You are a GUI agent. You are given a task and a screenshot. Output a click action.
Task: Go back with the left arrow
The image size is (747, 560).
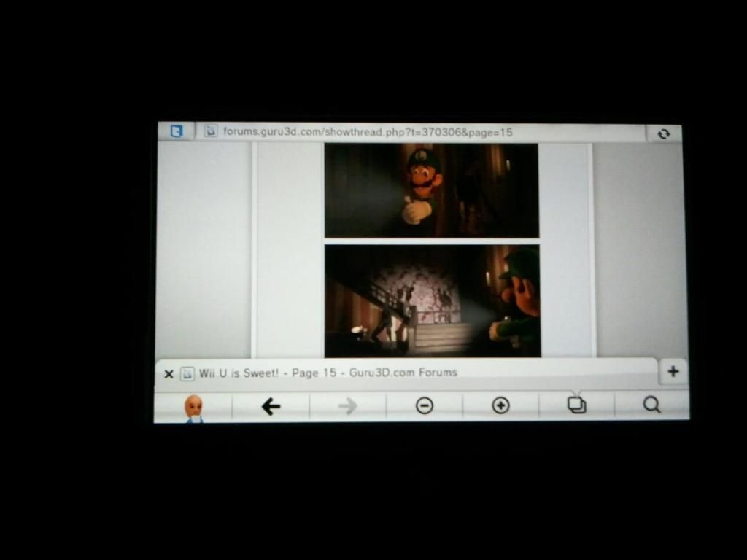pos(271,406)
